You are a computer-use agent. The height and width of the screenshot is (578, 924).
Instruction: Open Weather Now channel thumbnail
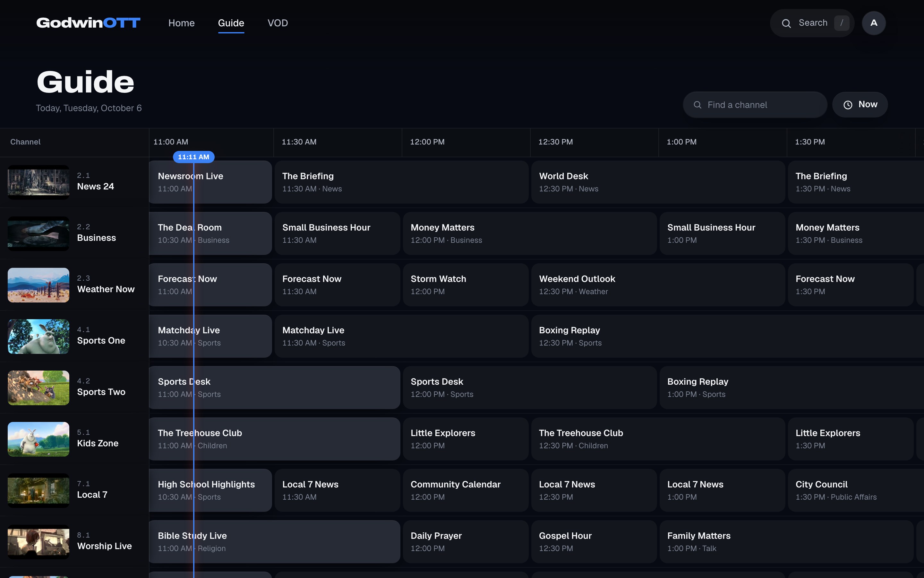pyautogui.click(x=38, y=285)
